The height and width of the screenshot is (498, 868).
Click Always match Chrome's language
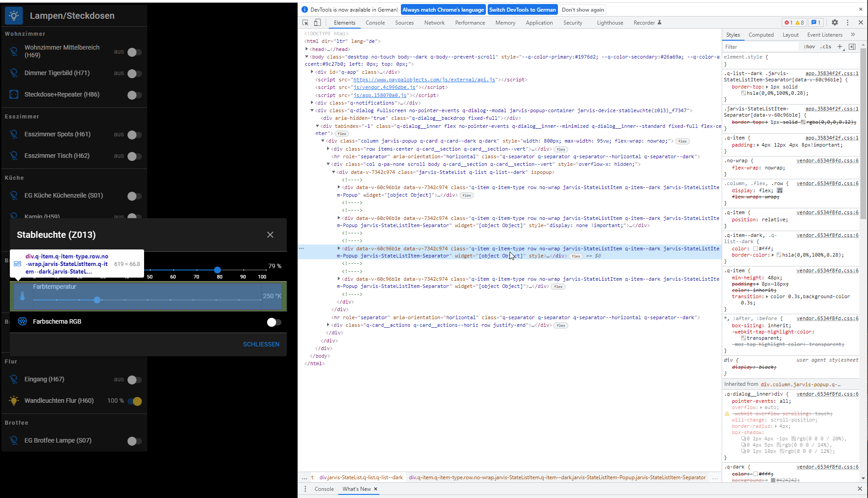(443, 9)
